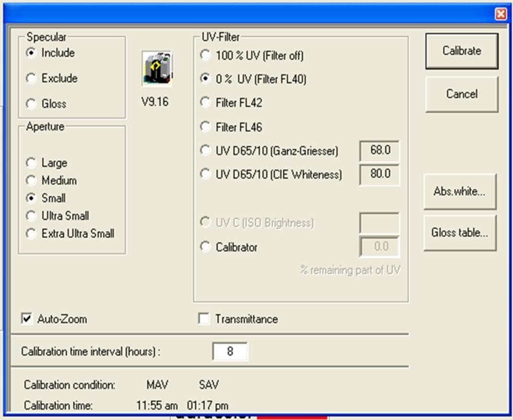Click the spectrophotometer instrument icon

pyautogui.click(x=157, y=69)
